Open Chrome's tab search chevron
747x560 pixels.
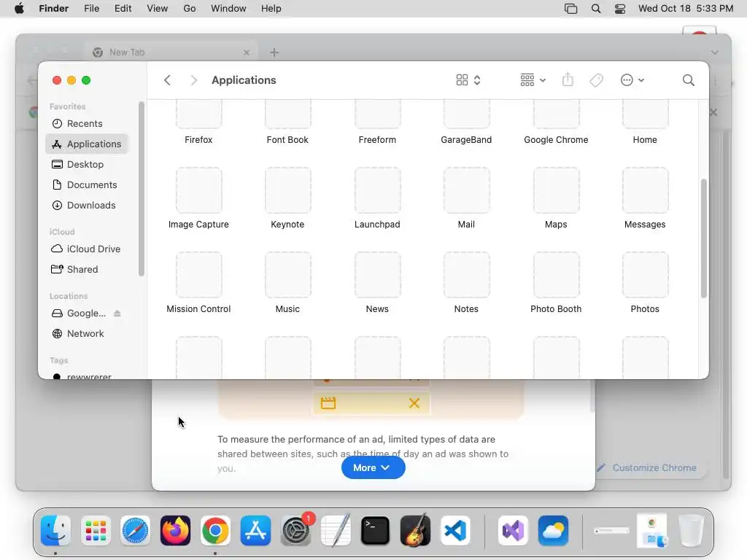point(715,52)
